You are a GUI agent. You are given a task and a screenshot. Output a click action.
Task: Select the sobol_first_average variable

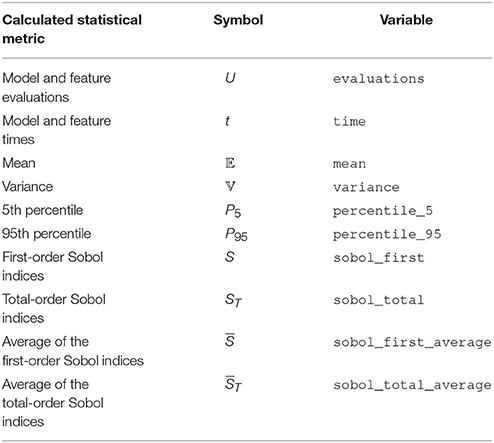pos(412,343)
